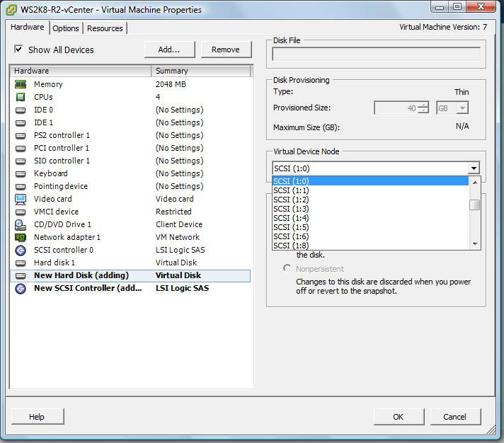This screenshot has width=504, height=443.
Task: Click the dropdown list scrollbar thumb
Action: [474, 205]
